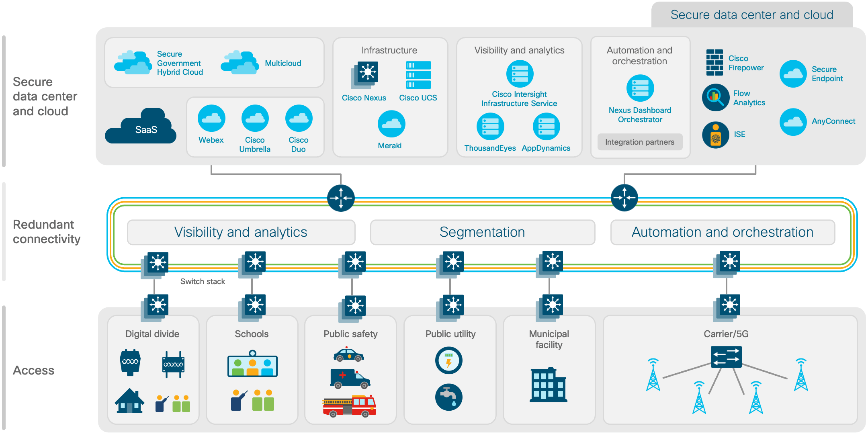The width and height of the screenshot is (868, 434).
Task: Select the Cisco UCS server icon
Action: (x=418, y=75)
